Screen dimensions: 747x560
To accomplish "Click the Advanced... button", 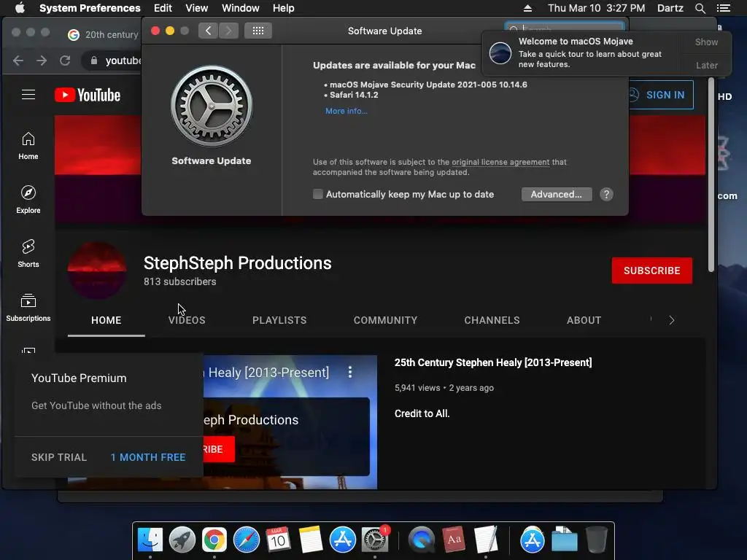I will pos(557,194).
